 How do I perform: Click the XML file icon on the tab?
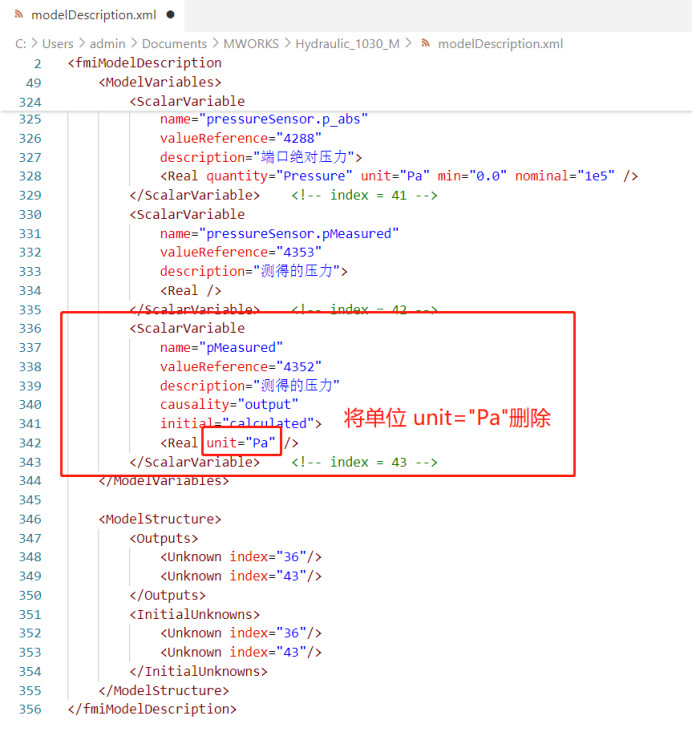click(19, 15)
